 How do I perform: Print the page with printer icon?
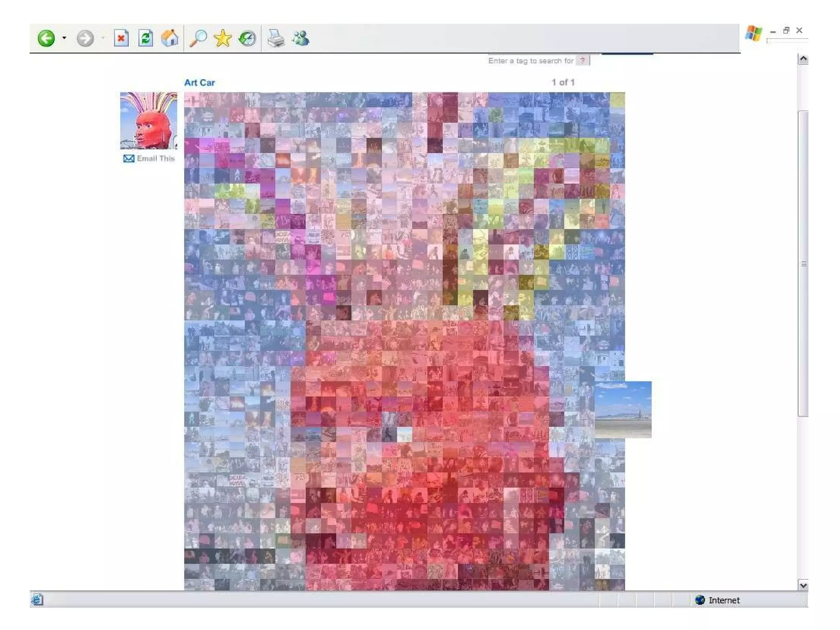tap(276, 39)
